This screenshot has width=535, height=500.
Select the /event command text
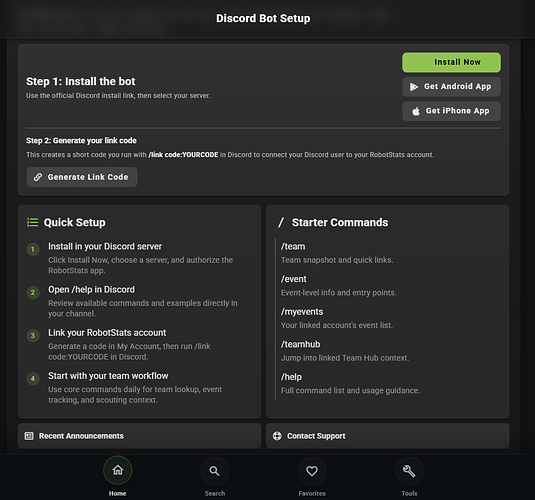(294, 279)
